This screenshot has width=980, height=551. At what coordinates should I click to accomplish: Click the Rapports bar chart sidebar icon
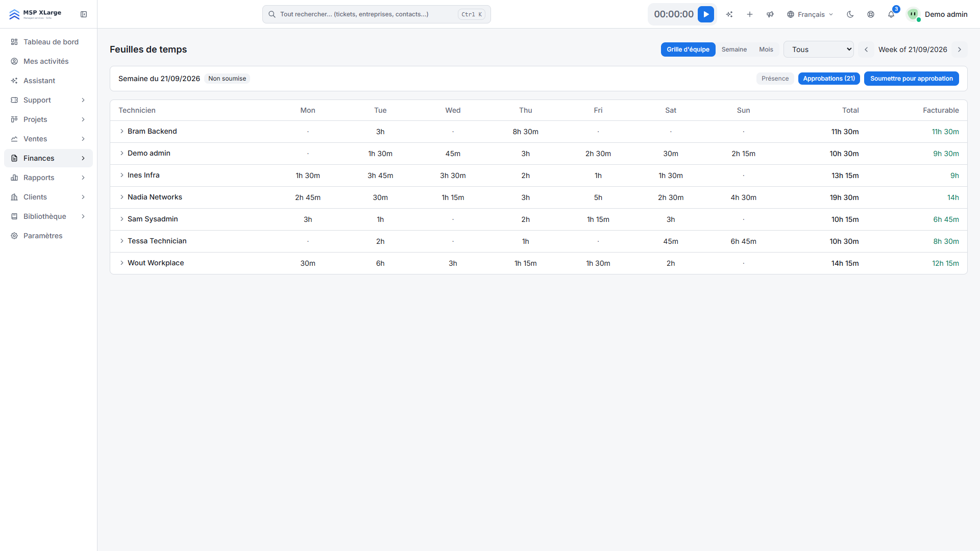tap(14, 178)
